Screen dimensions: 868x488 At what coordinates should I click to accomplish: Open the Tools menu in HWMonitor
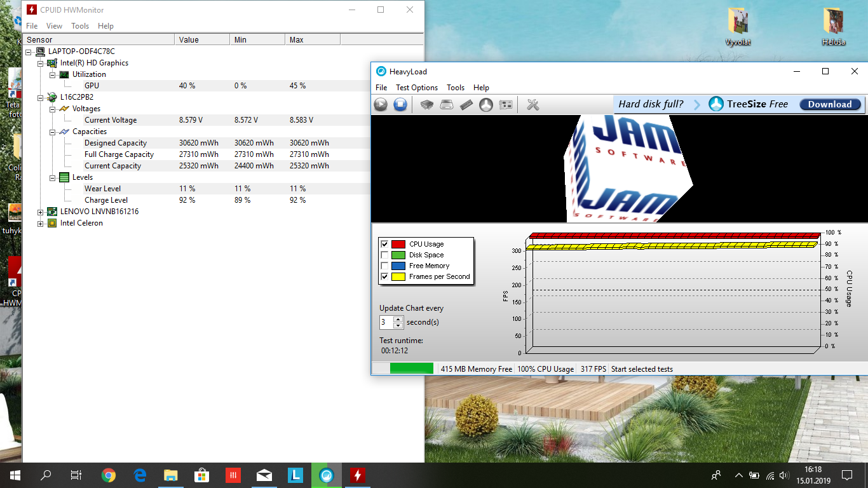point(80,26)
